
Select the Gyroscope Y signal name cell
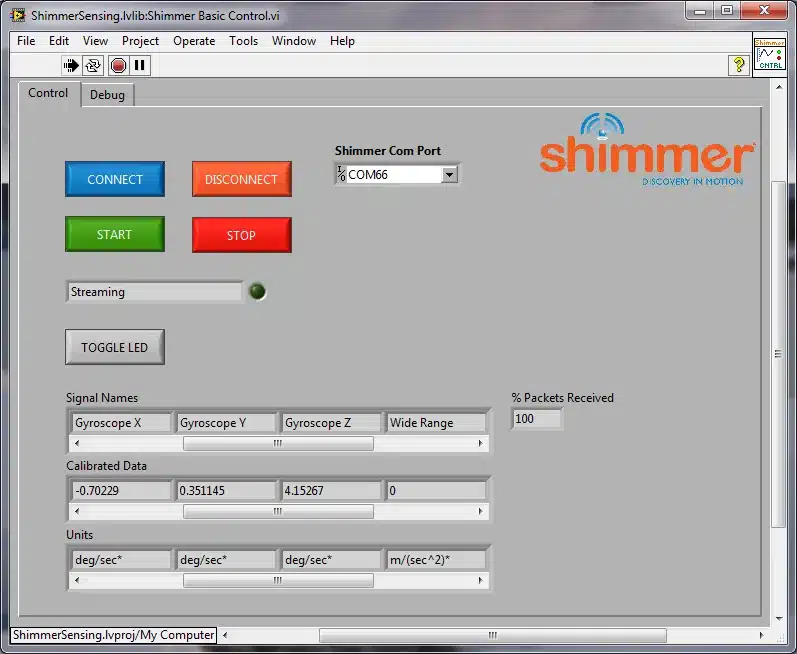pos(226,423)
